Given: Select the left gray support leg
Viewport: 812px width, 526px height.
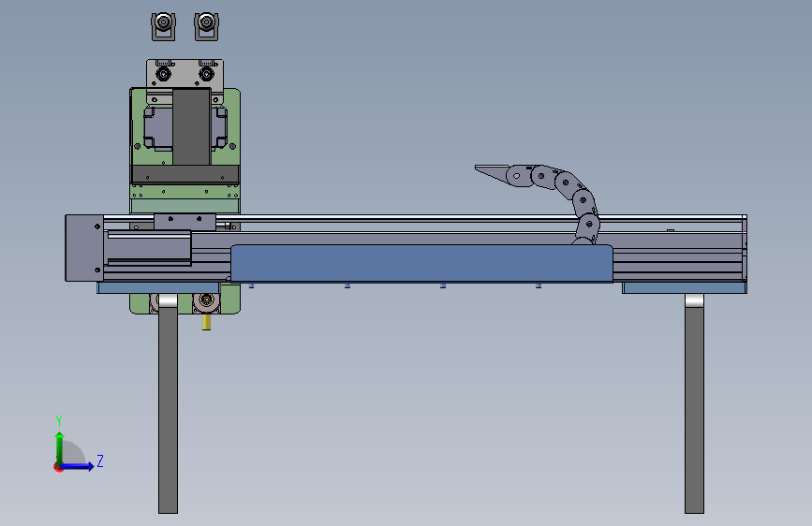Looking at the screenshot, I should pyautogui.click(x=168, y=404).
